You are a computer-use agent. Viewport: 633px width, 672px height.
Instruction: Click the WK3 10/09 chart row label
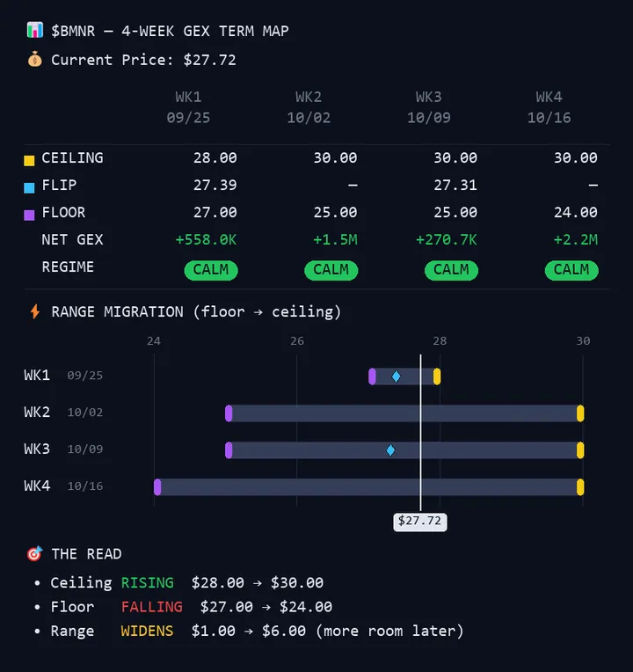point(63,449)
